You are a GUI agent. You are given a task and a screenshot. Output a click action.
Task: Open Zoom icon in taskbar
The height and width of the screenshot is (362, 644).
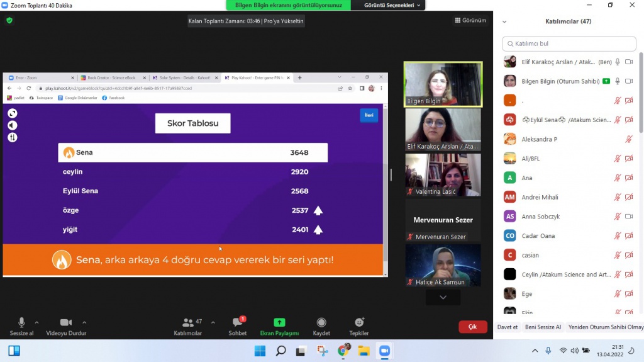point(384,351)
